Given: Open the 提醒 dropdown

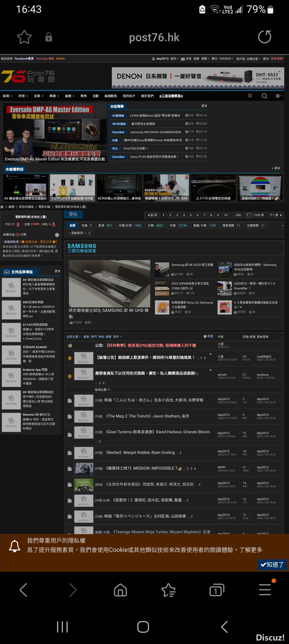Looking at the screenshot, I should (205, 59).
